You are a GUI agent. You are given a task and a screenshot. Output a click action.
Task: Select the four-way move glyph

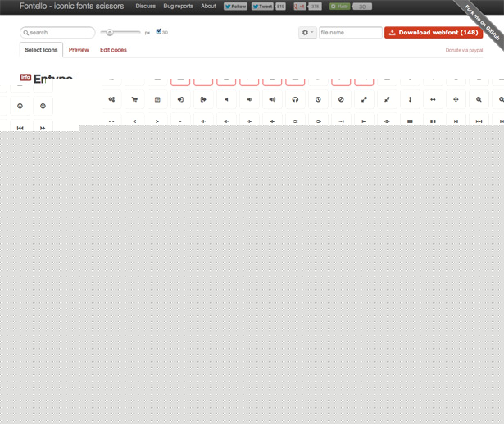point(456,99)
